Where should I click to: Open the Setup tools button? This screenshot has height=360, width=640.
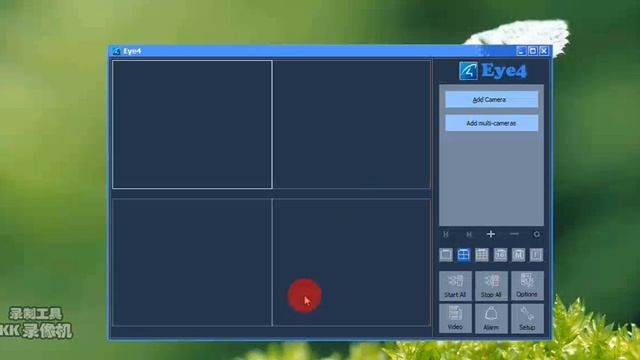tap(527, 318)
